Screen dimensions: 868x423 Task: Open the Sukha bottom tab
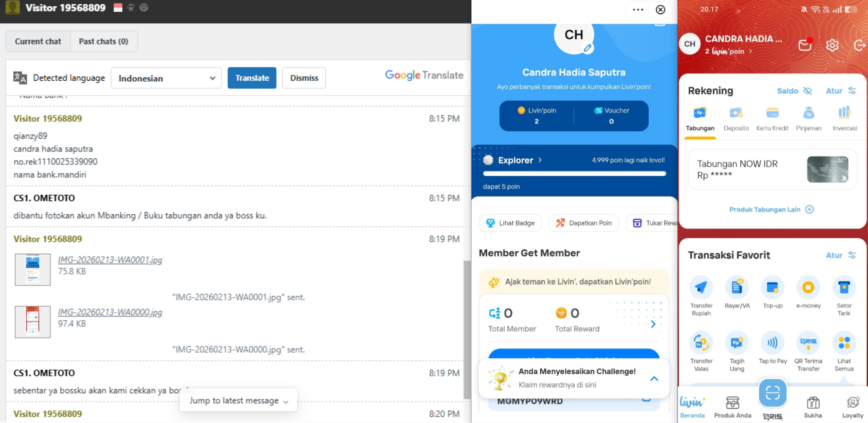(x=813, y=408)
